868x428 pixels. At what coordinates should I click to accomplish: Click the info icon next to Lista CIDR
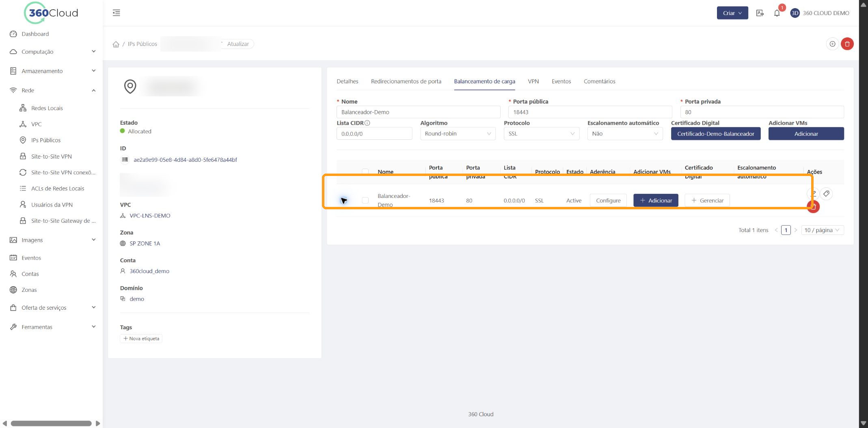(367, 123)
